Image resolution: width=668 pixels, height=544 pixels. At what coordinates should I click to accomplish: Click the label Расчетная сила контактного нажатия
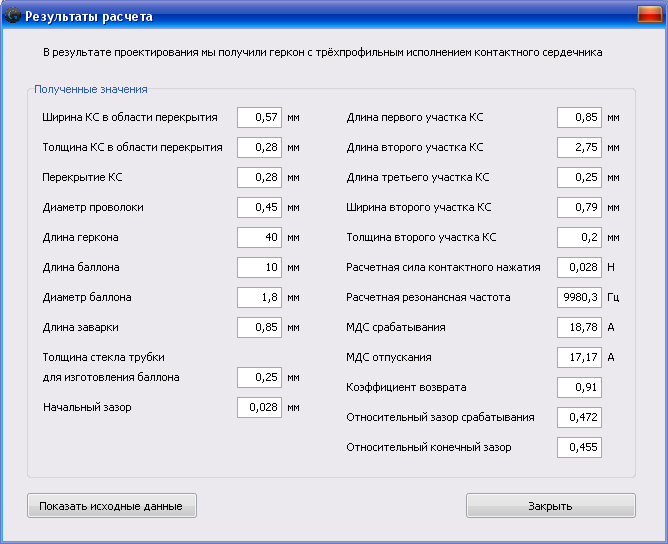(443, 268)
